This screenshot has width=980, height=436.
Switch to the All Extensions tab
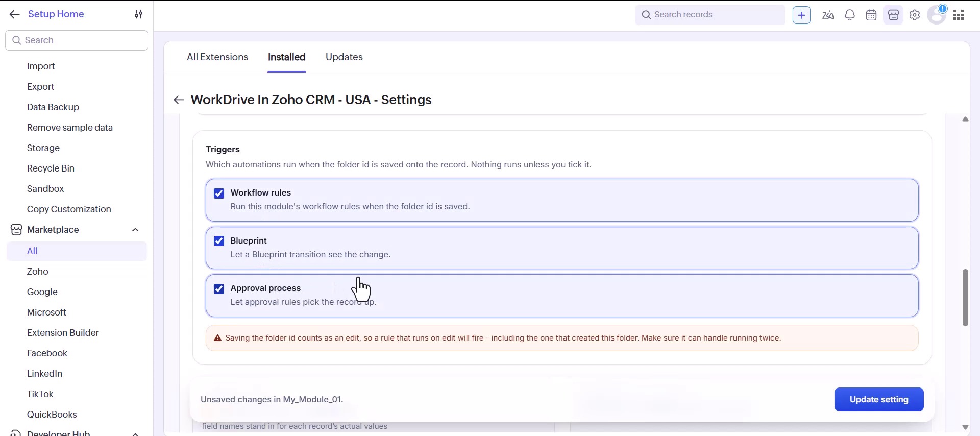[217, 57]
